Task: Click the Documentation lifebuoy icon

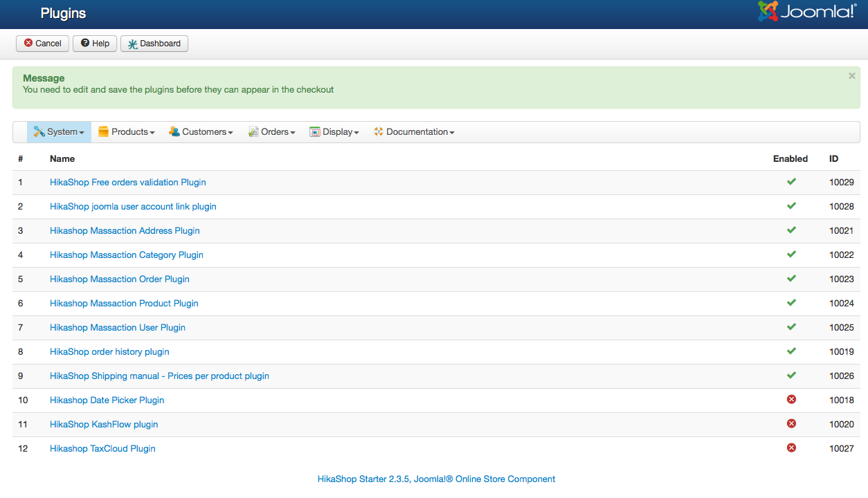Action: [x=379, y=131]
